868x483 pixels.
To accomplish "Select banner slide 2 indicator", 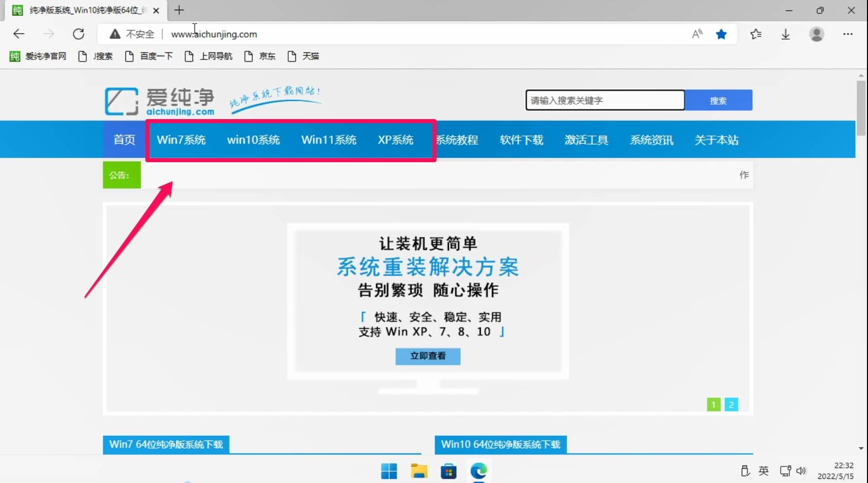I will point(731,404).
